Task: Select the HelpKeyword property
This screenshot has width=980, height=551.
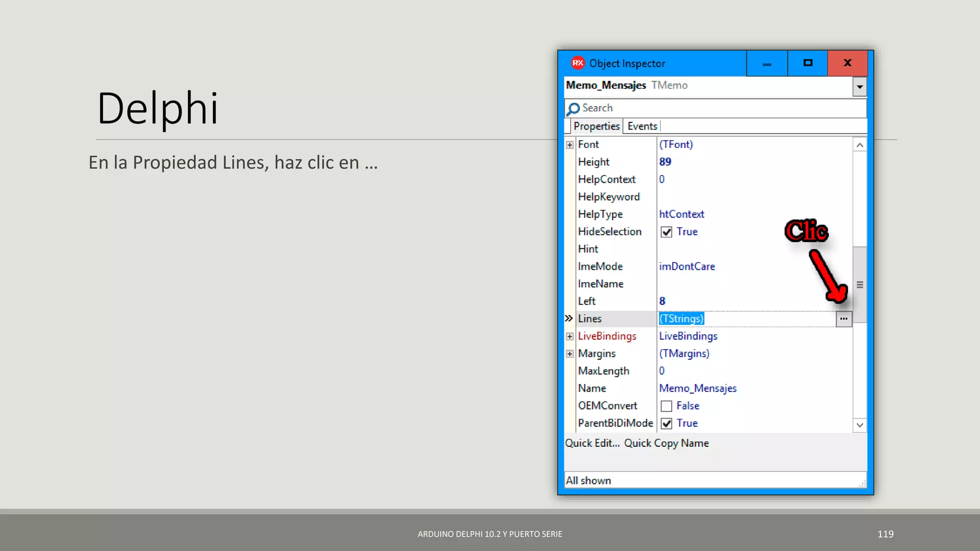Action: tap(608, 197)
